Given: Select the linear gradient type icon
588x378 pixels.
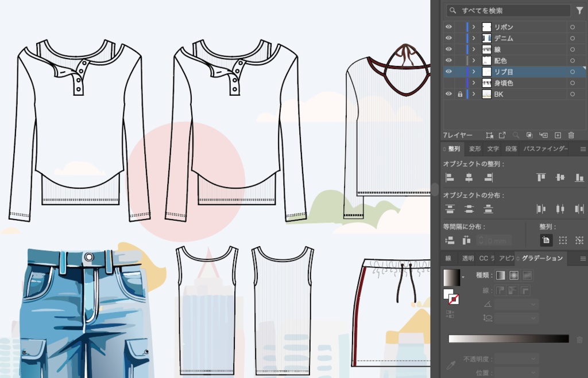Looking at the screenshot, I should click(x=501, y=275).
